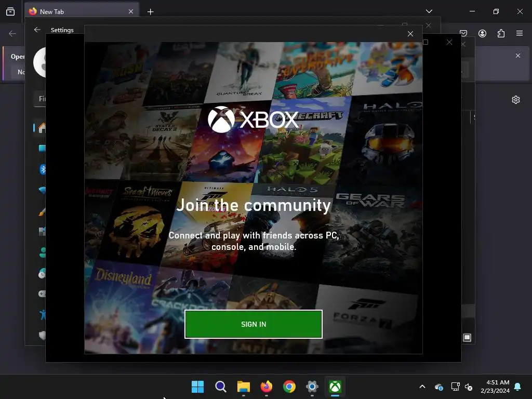Close the New Tab tab
This screenshot has height=399, width=532.
pyautogui.click(x=131, y=11)
